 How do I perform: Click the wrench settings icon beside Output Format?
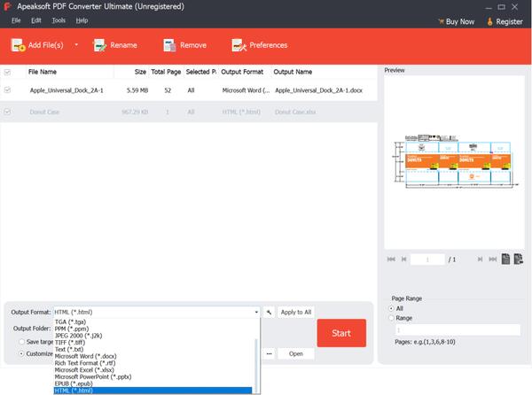pos(269,313)
